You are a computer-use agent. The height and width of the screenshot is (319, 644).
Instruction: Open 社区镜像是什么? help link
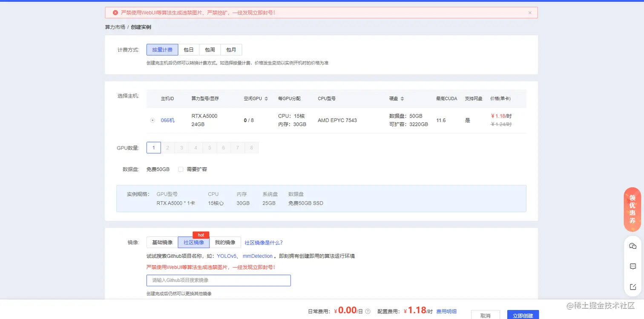click(264, 243)
